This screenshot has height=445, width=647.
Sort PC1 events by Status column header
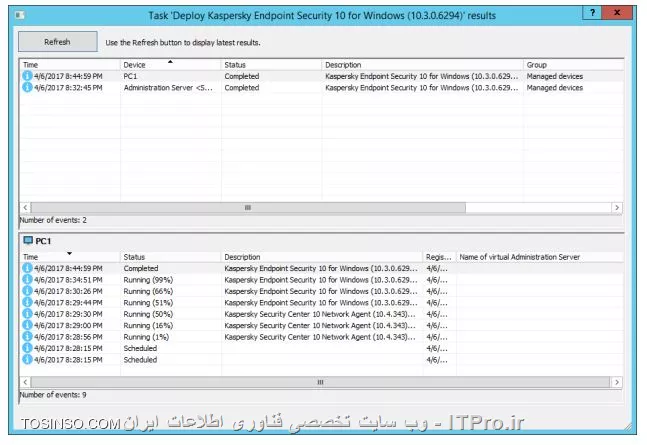tap(170, 257)
